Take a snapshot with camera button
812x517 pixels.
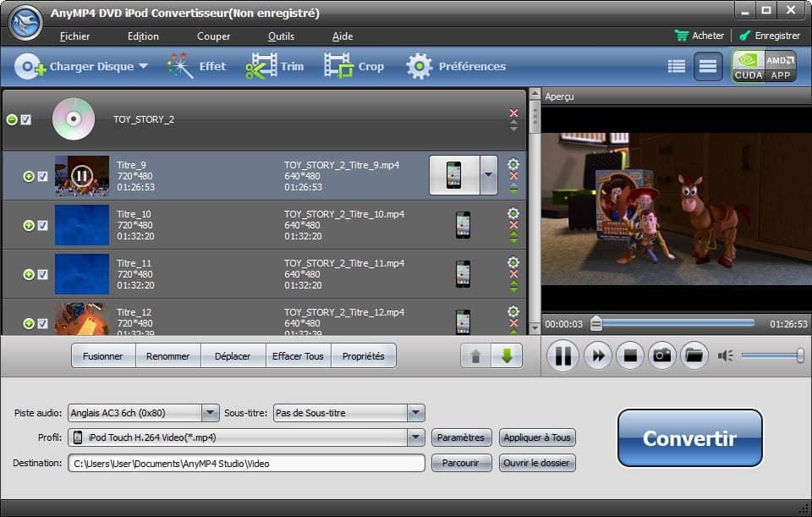pos(661,356)
